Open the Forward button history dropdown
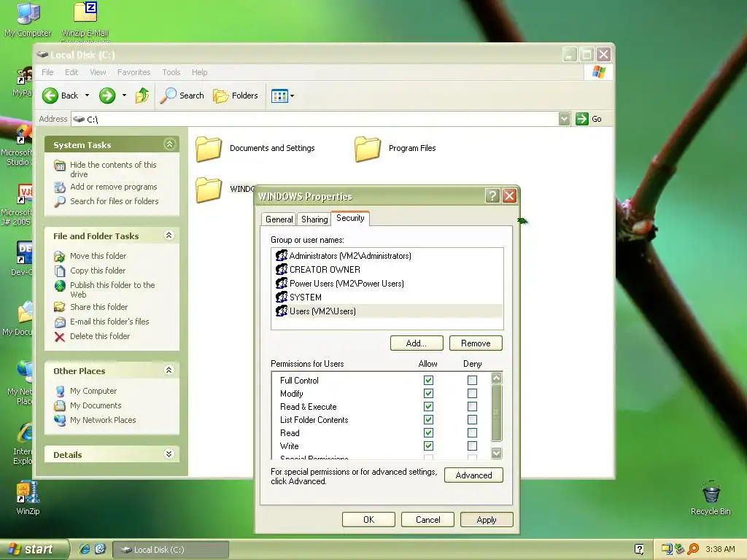Screen dimensions: 747x560 [124, 96]
